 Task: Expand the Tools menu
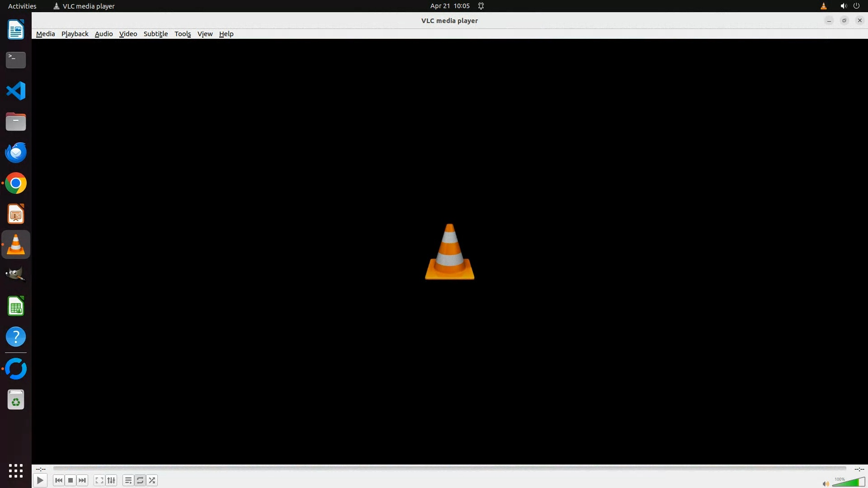pyautogui.click(x=183, y=34)
